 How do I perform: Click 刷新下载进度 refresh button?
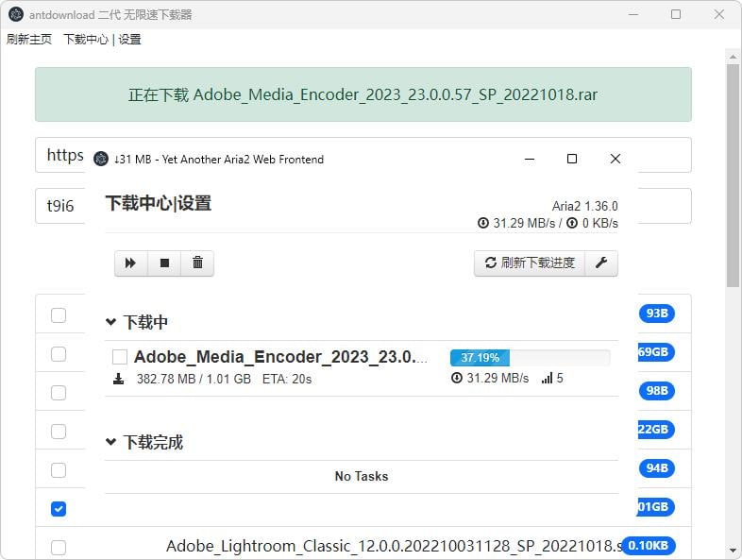[530, 263]
